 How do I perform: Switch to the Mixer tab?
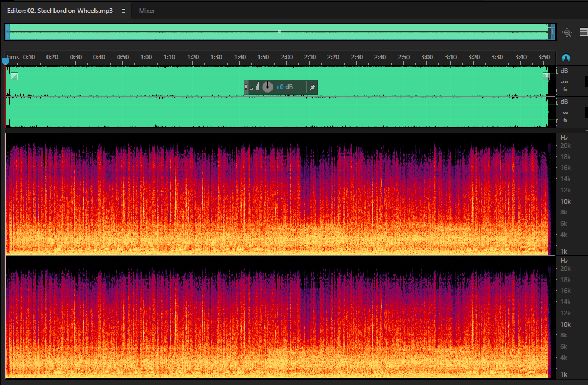click(x=147, y=11)
